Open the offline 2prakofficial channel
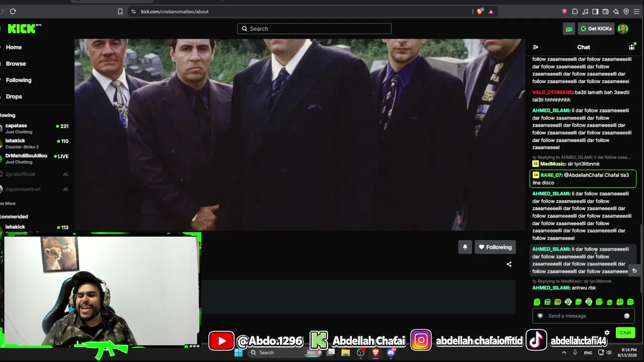This screenshot has height=362, width=644. (x=34, y=174)
